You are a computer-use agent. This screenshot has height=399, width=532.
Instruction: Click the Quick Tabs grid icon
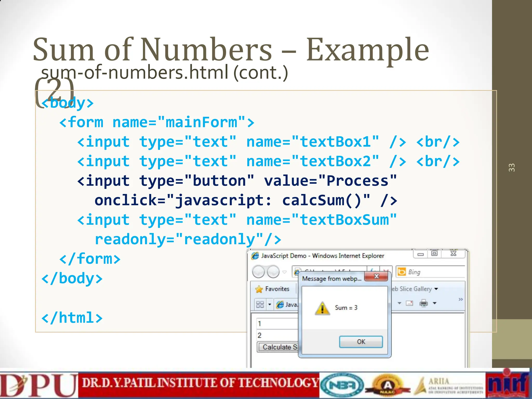(x=260, y=304)
